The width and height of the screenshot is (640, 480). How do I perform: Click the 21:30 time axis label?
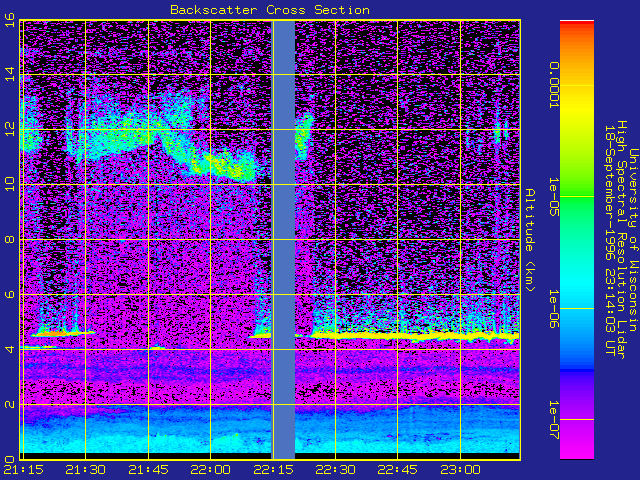(86, 470)
